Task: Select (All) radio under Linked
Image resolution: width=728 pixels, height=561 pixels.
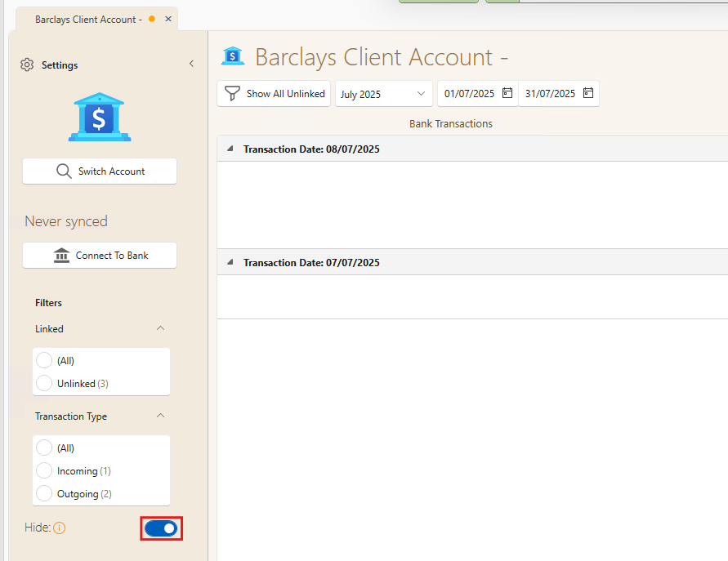Action: tap(44, 360)
